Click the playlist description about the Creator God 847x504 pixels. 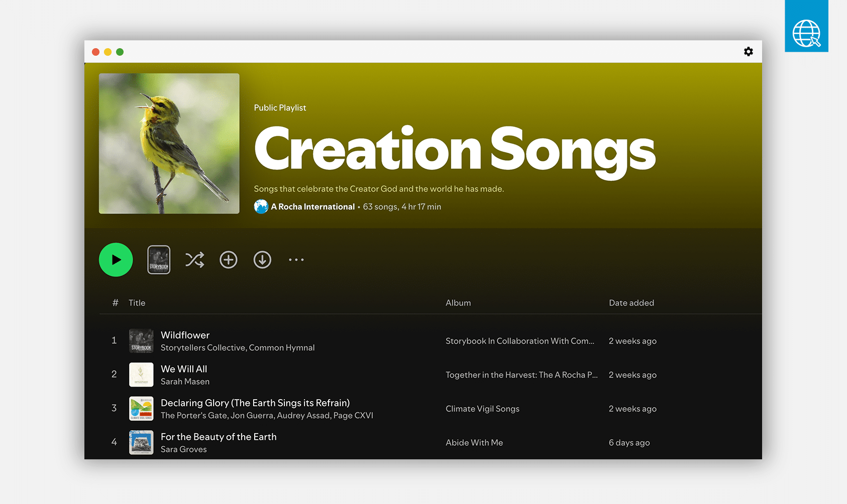pyautogui.click(x=379, y=189)
